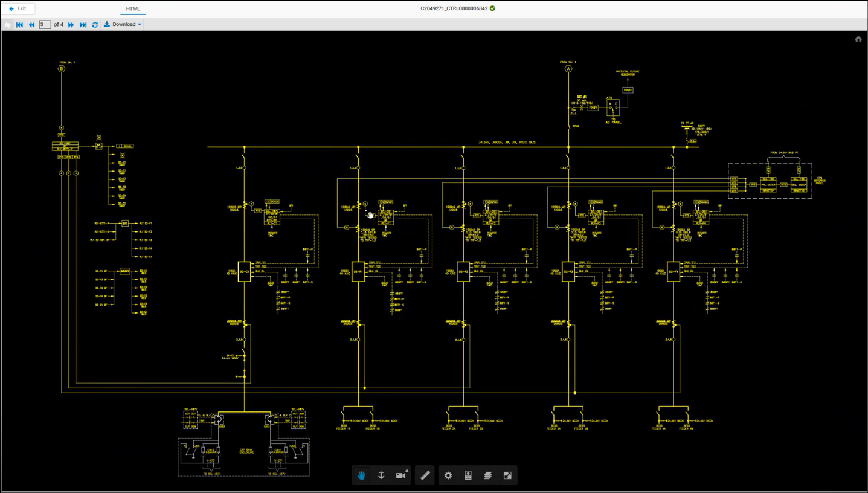Open the Layers manager icon
The height and width of the screenshot is (493, 868).
tap(487, 475)
